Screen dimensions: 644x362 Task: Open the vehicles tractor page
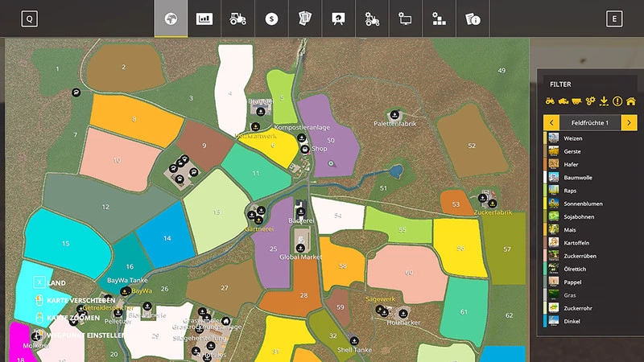[238, 19]
